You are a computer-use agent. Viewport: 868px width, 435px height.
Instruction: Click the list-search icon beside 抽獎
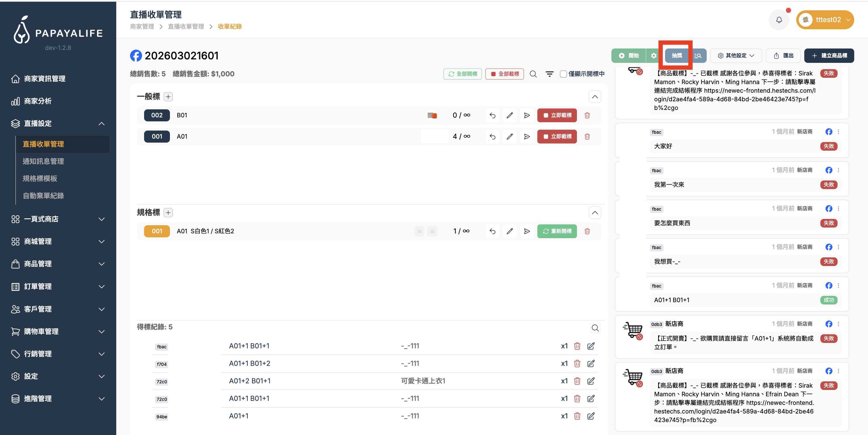coord(698,56)
